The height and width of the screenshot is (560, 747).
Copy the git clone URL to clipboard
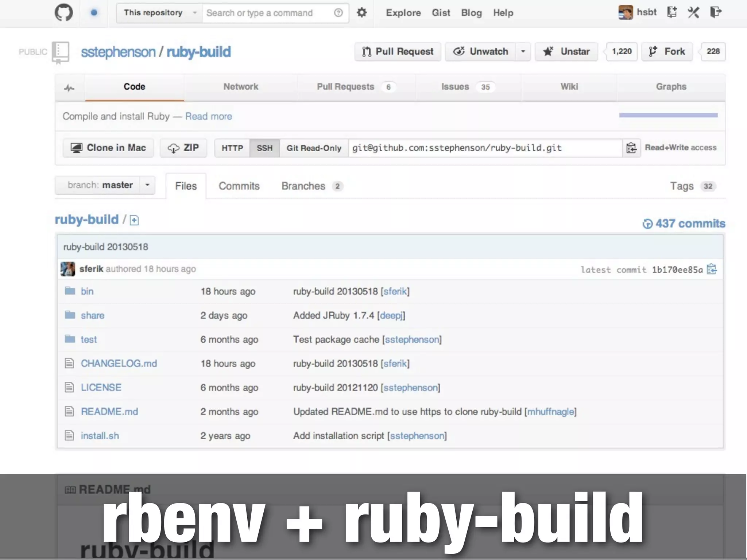click(x=631, y=148)
